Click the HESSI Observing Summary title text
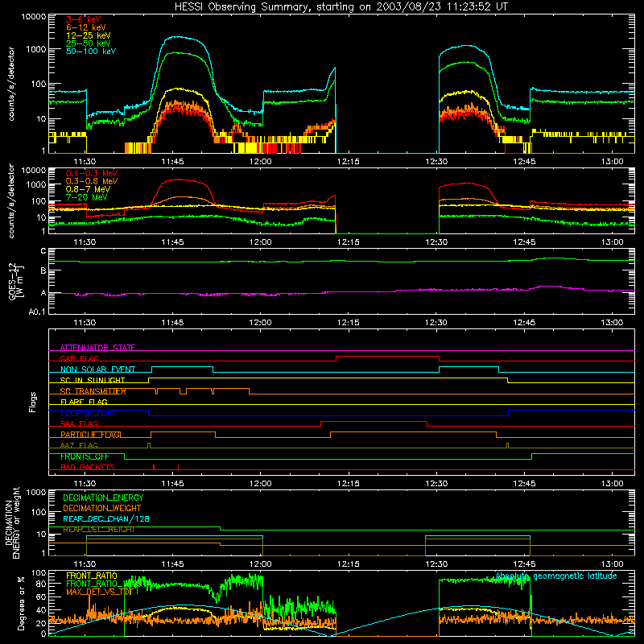 [341, 7]
